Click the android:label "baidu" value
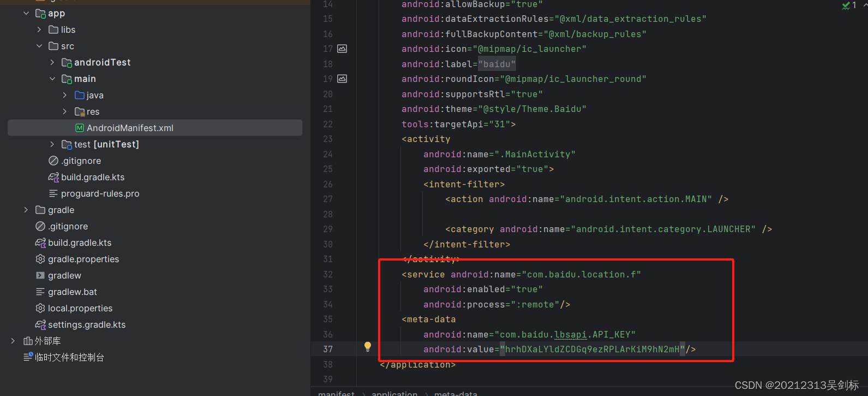Viewport: 868px width, 396px height. (x=497, y=64)
